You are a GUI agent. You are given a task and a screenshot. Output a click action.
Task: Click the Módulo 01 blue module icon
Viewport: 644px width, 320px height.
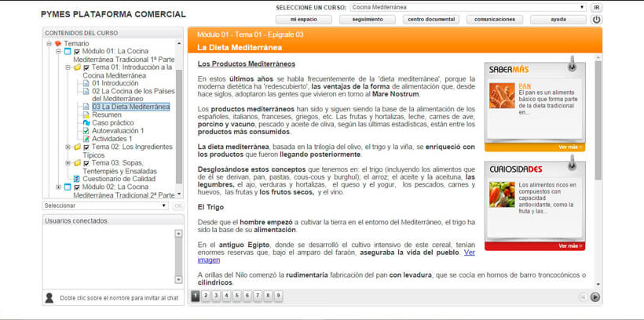(x=68, y=51)
